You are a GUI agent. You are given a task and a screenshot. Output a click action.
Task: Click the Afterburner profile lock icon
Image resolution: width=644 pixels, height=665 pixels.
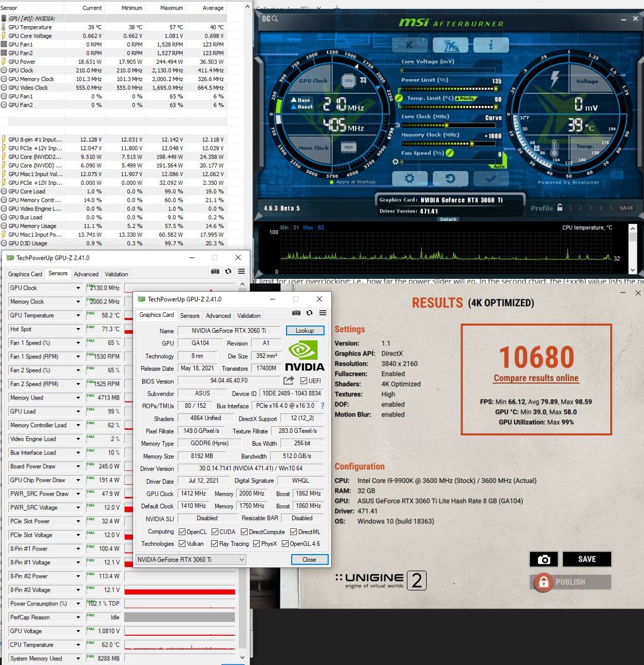tap(560, 207)
